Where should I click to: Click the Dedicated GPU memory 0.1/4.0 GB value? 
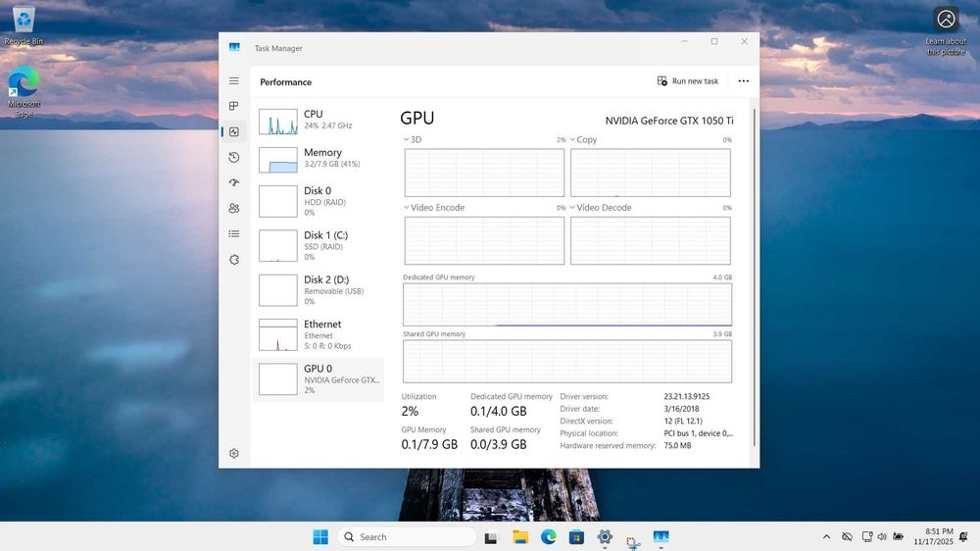click(x=499, y=412)
